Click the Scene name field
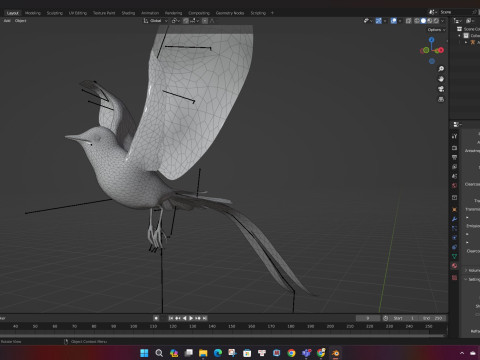The height and width of the screenshot is (360, 480). (x=455, y=12)
